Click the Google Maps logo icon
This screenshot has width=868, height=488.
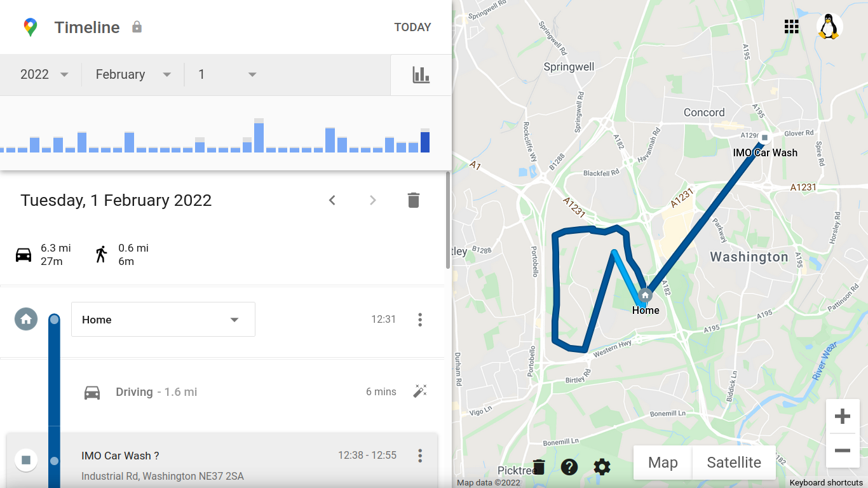point(31,27)
